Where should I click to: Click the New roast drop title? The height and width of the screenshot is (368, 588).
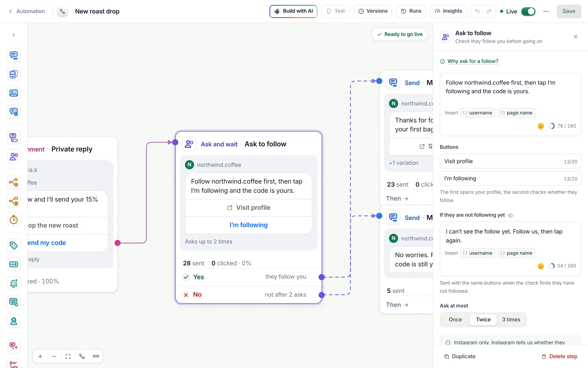point(97,11)
